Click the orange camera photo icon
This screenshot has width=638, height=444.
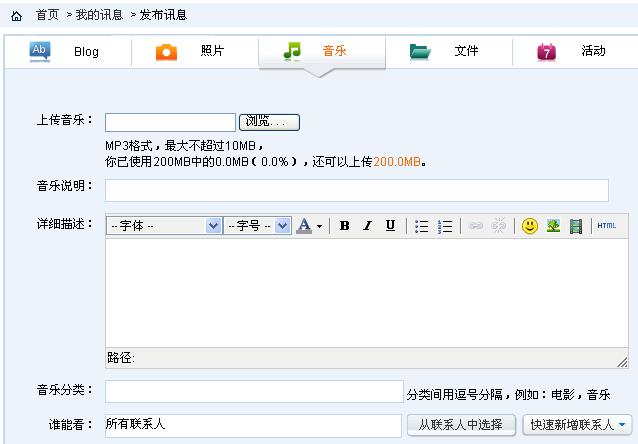coord(166,52)
